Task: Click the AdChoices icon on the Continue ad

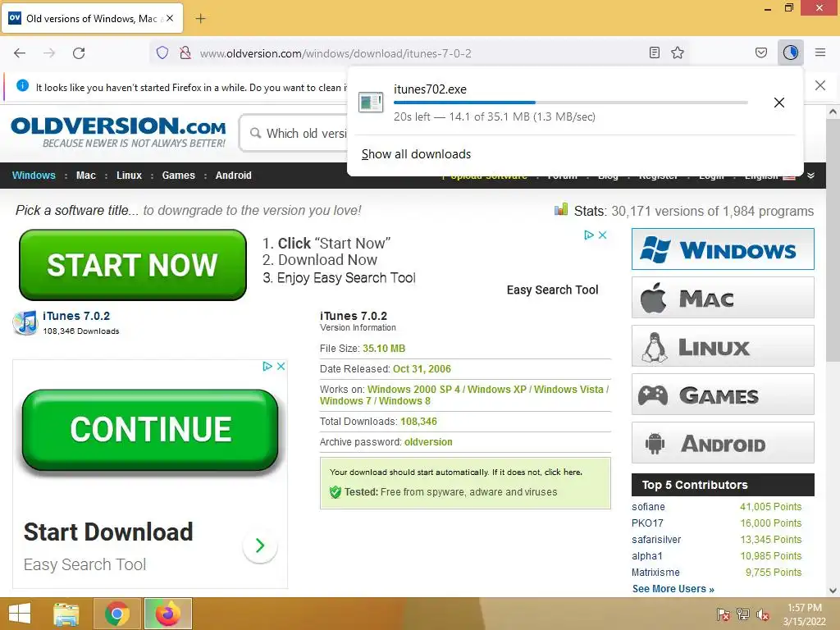Action: [267, 367]
